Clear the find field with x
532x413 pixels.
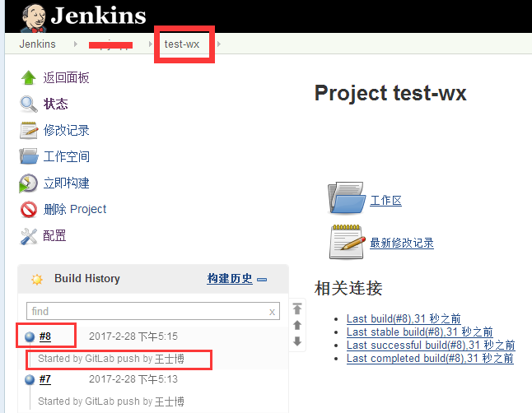272,312
